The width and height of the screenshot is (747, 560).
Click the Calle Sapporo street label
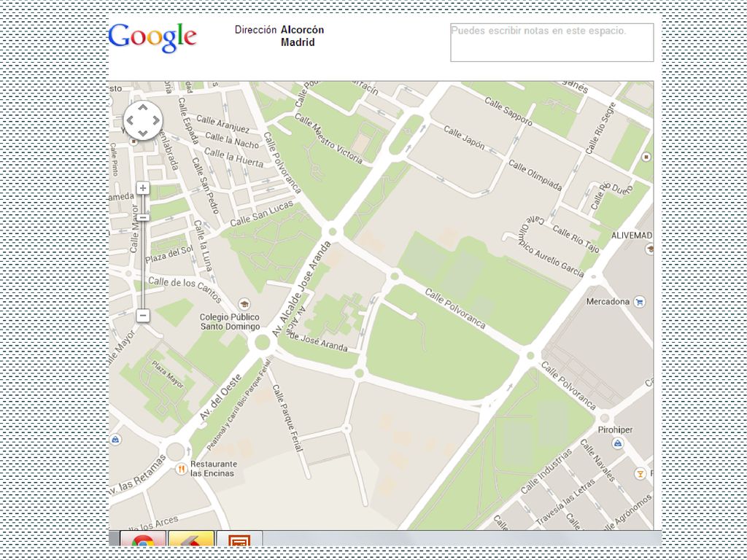pyautogui.click(x=508, y=111)
